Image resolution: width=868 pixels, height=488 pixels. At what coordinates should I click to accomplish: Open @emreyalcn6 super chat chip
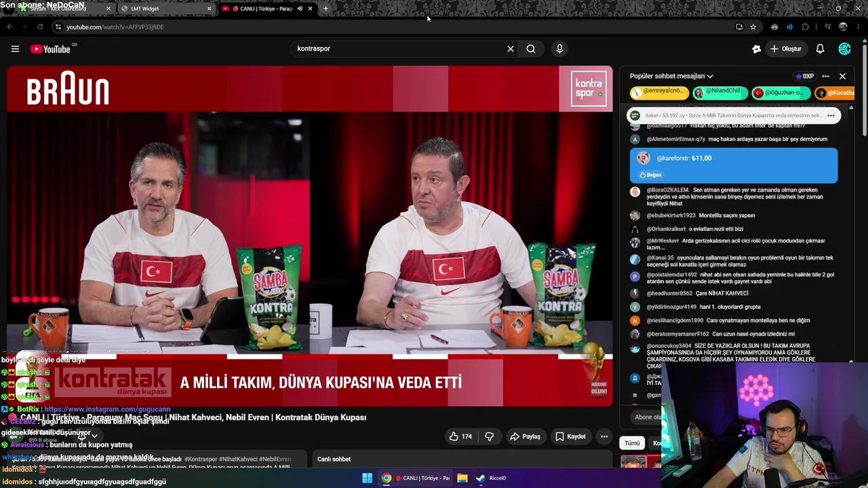[x=659, y=92]
